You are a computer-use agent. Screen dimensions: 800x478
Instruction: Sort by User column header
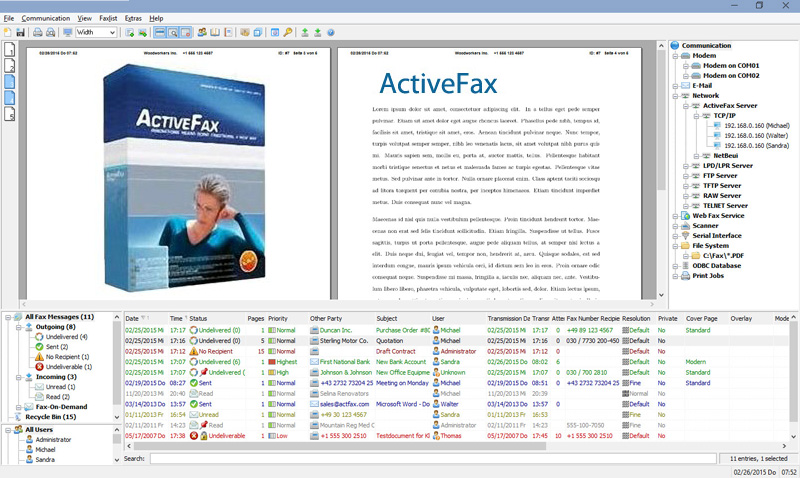pos(458,318)
